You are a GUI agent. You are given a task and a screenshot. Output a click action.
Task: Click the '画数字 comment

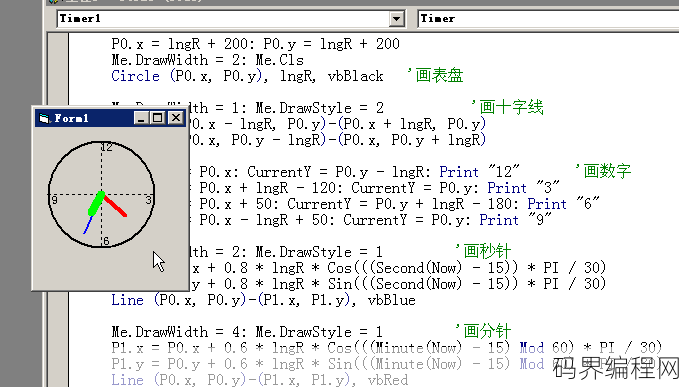603,171
